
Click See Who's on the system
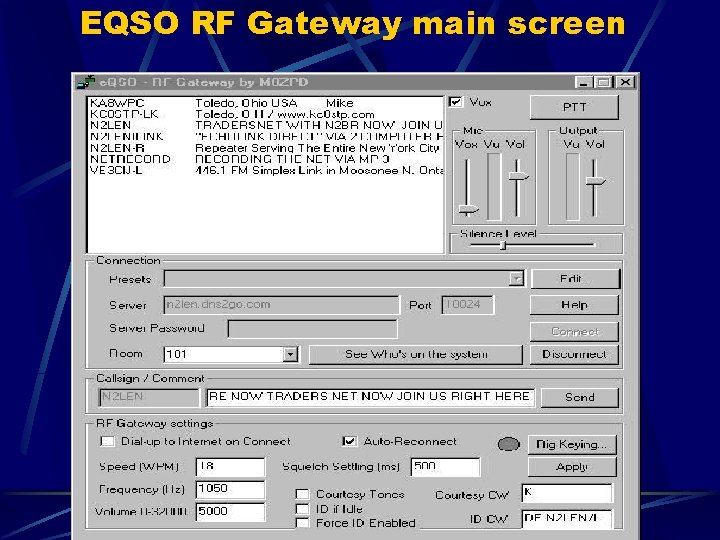pyautogui.click(x=416, y=354)
